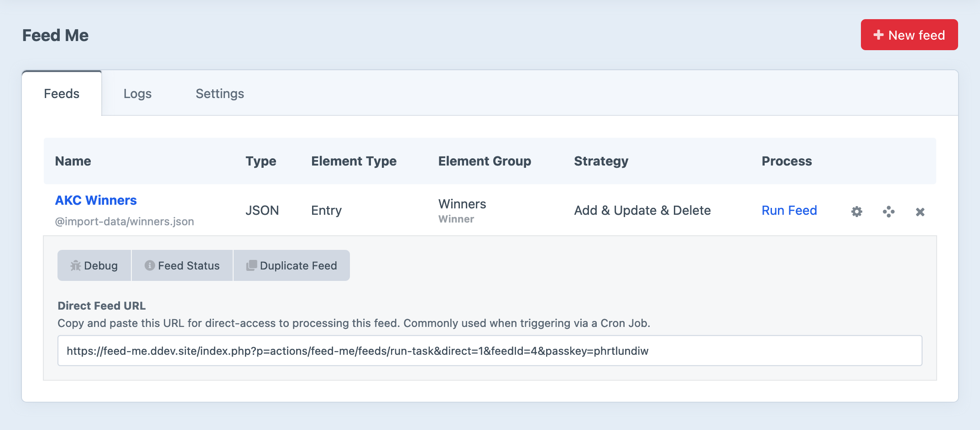Open Feed Status info button
Image resolution: width=980 pixels, height=430 pixels.
[182, 265]
